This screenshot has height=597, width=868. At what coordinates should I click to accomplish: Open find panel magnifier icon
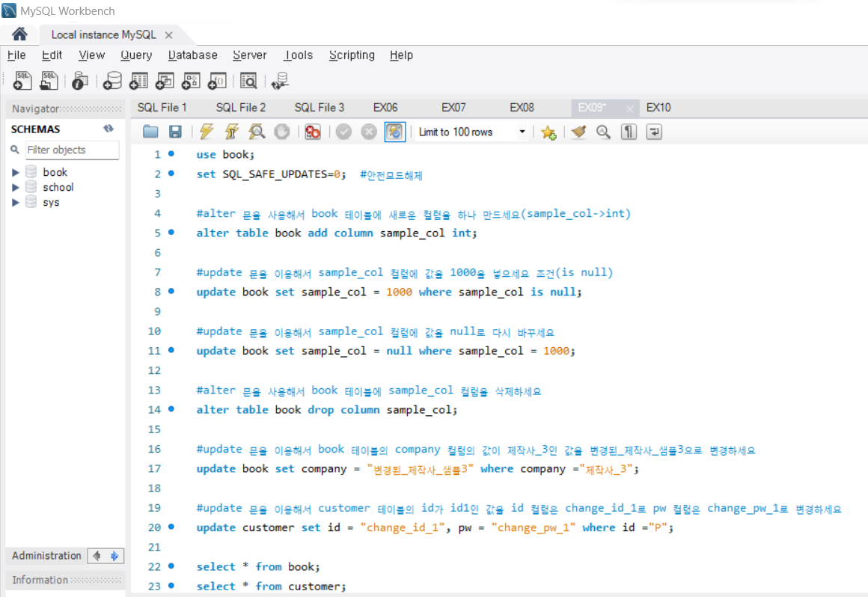click(x=603, y=132)
